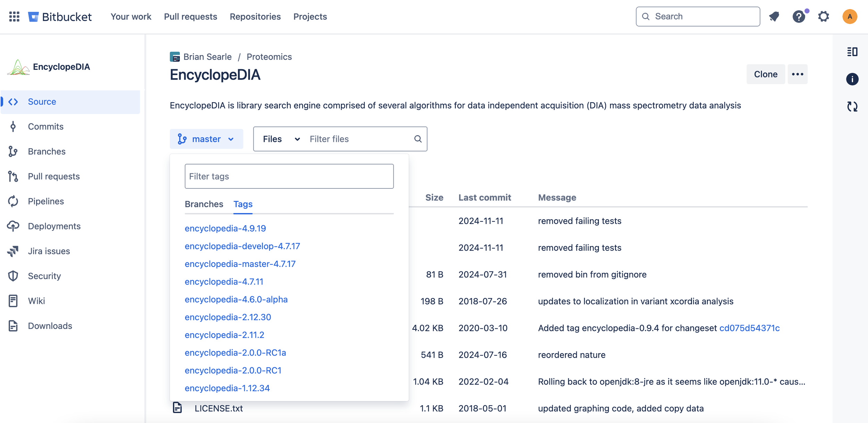The image size is (868, 423).
Task: Switch to the Branches tab
Action: click(204, 204)
